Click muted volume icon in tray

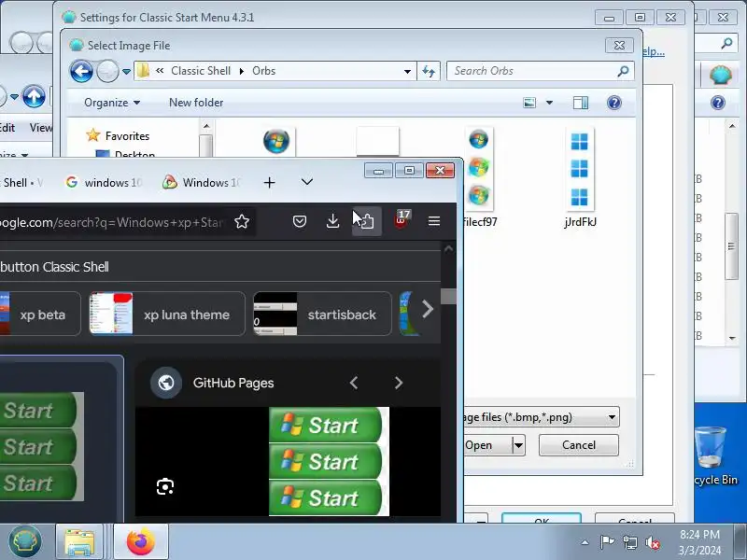point(652,542)
